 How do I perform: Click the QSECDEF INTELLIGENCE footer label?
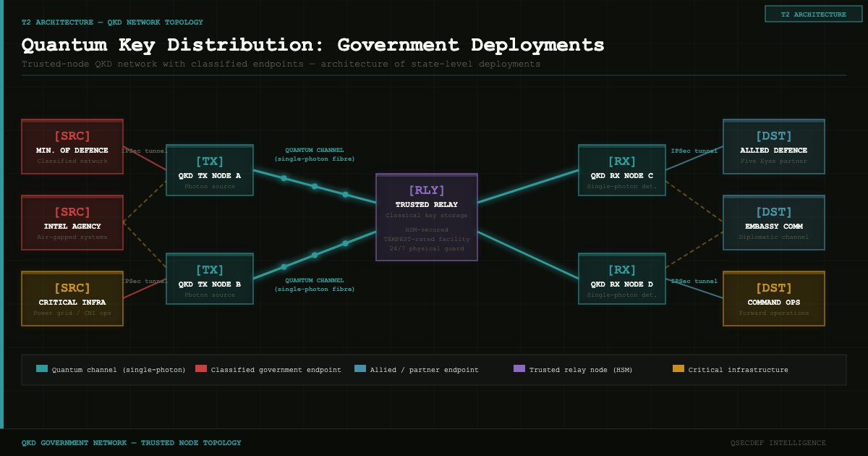(778, 442)
